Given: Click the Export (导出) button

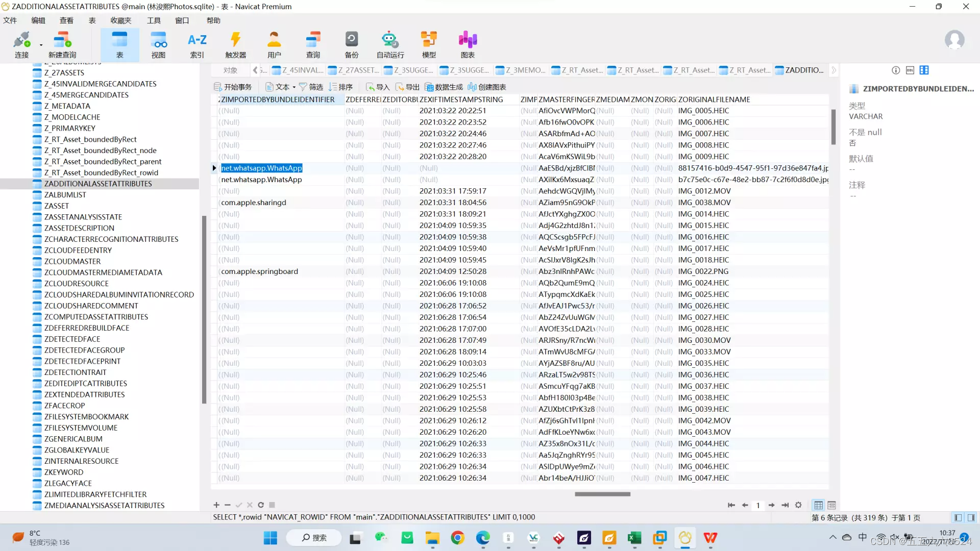Looking at the screenshot, I should (x=407, y=87).
